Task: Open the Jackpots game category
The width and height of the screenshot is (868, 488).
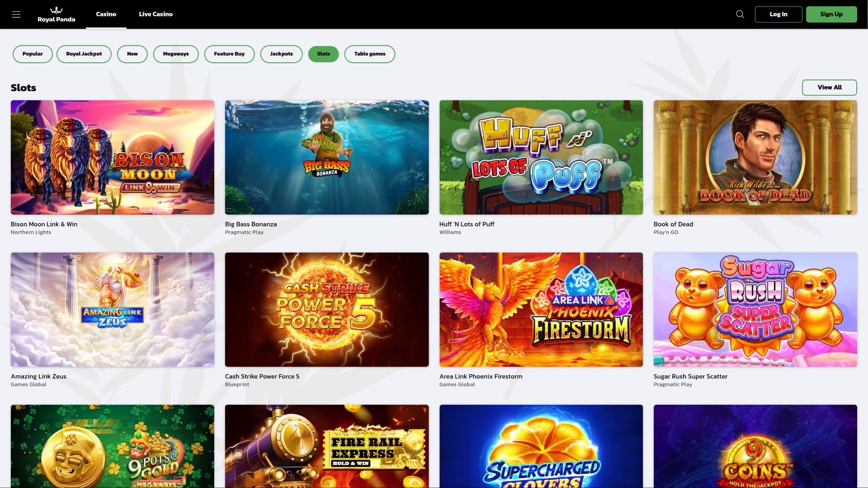Action: [x=281, y=54]
